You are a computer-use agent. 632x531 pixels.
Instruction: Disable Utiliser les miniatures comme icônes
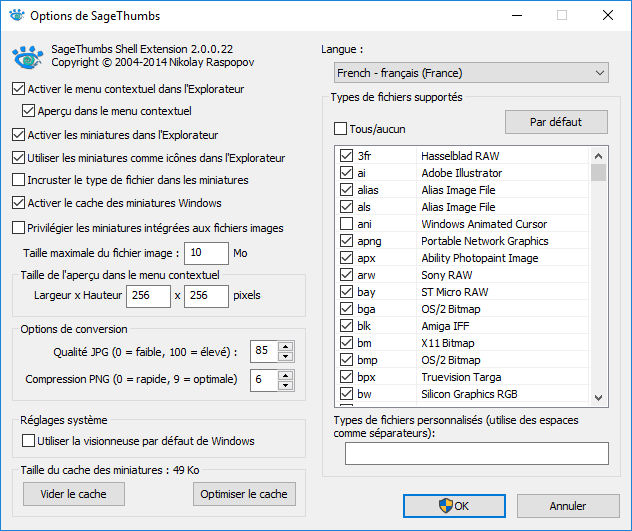point(18,158)
